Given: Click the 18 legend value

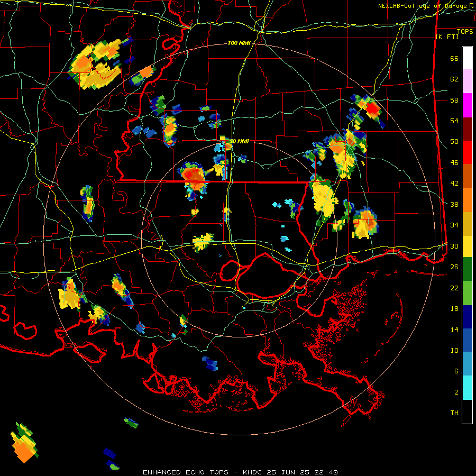Looking at the screenshot, I should (x=454, y=309).
